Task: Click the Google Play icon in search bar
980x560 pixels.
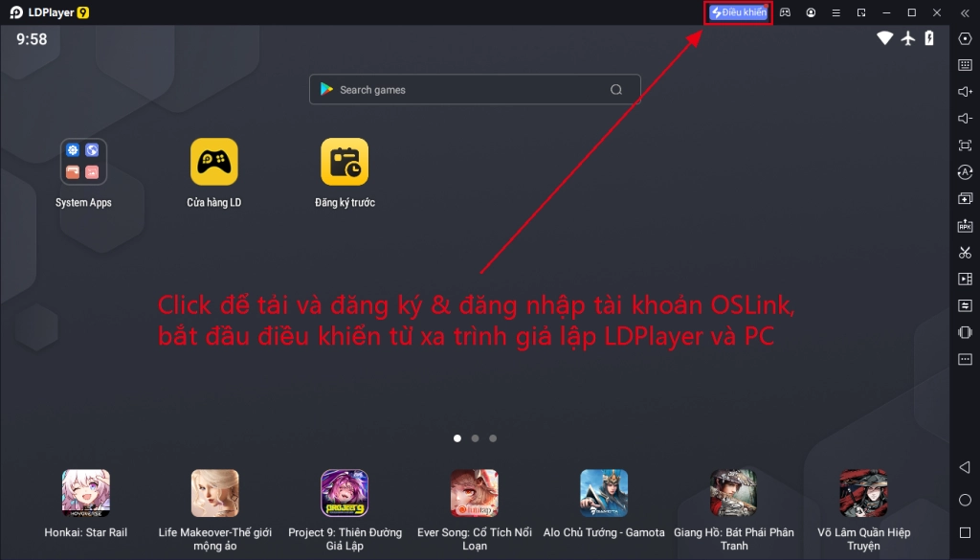Action: (326, 89)
